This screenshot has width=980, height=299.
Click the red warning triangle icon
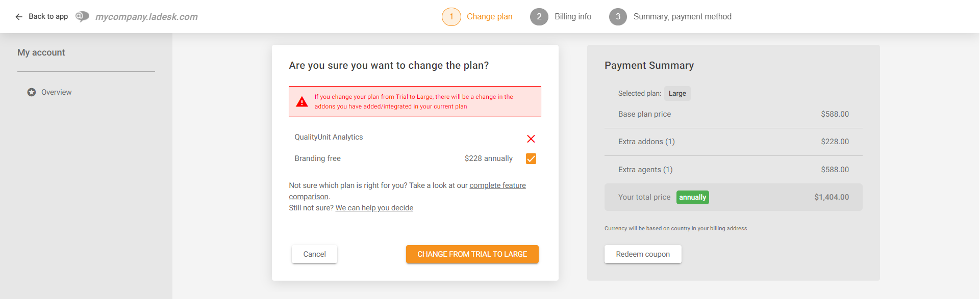tap(302, 102)
